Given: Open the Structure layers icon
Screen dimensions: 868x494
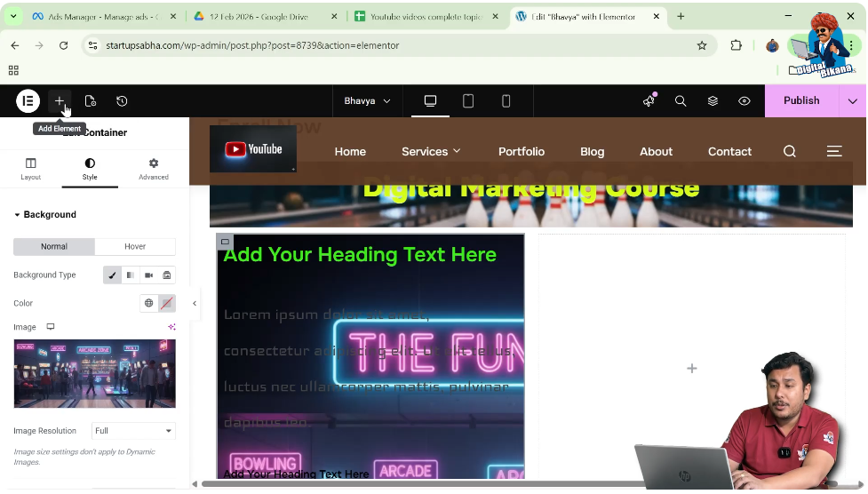Looking at the screenshot, I should [713, 100].
